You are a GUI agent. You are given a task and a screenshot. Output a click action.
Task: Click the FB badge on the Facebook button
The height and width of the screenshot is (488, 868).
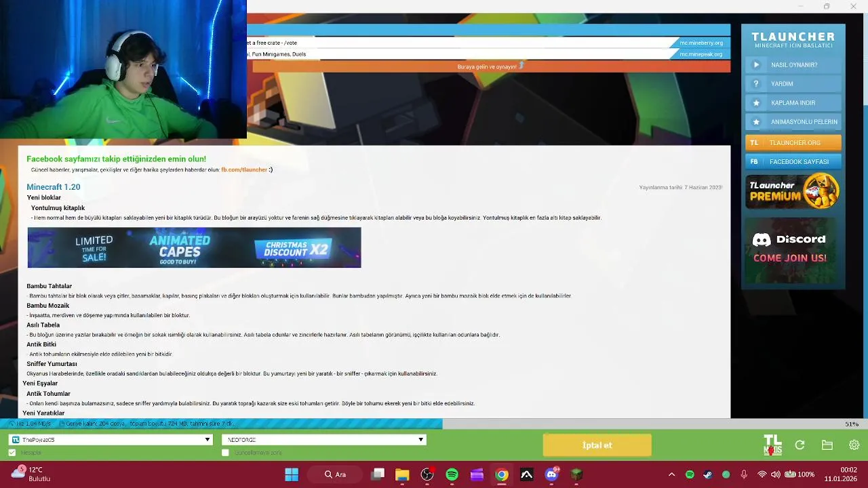tap(754, 162)
